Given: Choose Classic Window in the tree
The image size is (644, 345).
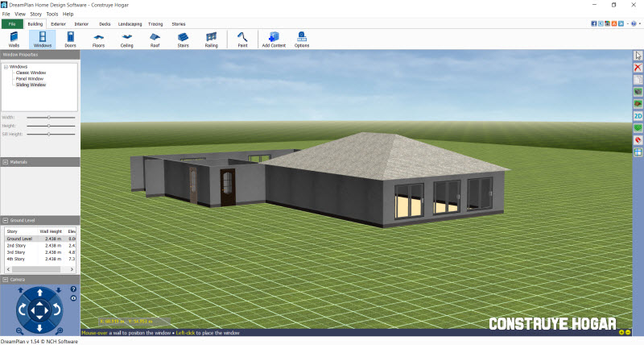Looking at the screenshot, I should pyautogui.click(x=31, y=73).
